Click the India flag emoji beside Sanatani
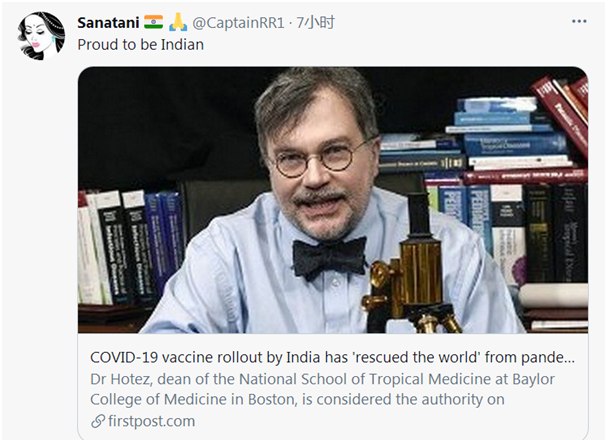The image size is (607, 442). (153, 22)
